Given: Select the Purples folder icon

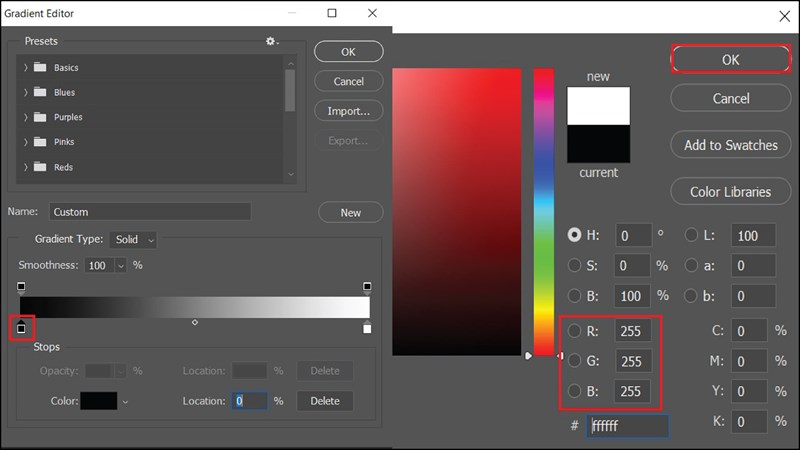Looking at the screenshot, I should coord(40,117).
